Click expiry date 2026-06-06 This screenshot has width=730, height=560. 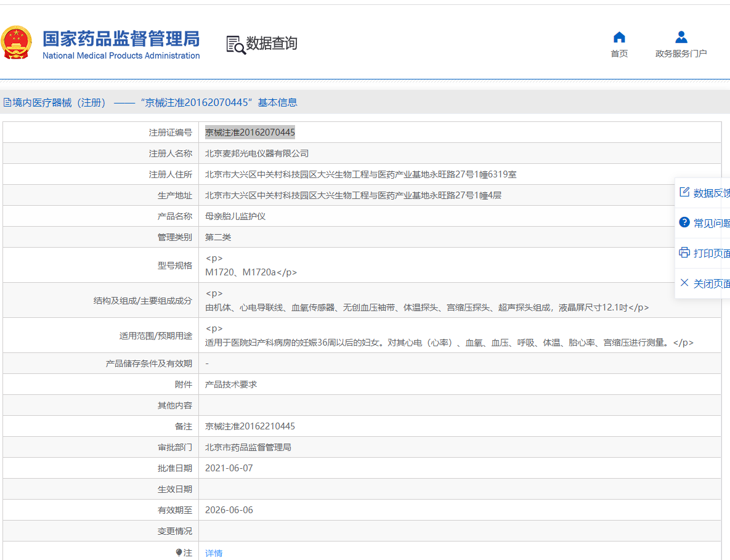tap(229, 510)
